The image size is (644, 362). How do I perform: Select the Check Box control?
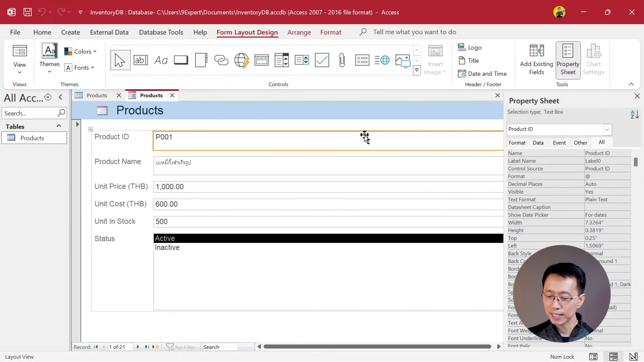pyautogui.click(x=322, y=60)
